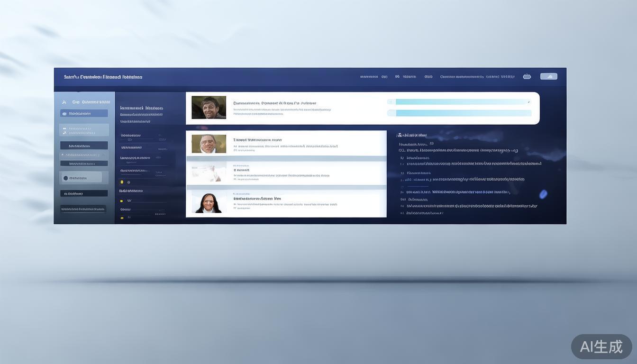Viewport: 637px width, 364px height.
Task: Select the first highlighted sidebar item with camera icon
Action: [84, 113]
